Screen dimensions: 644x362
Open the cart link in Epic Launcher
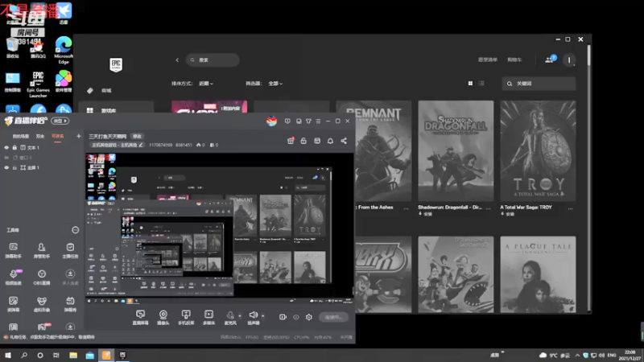[x=514, y=60]
